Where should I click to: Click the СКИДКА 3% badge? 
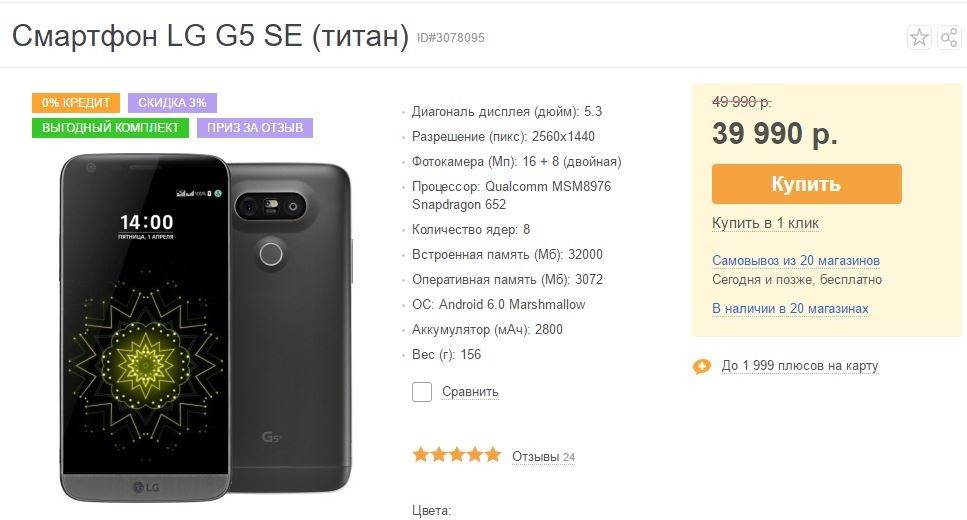(172, 103)
